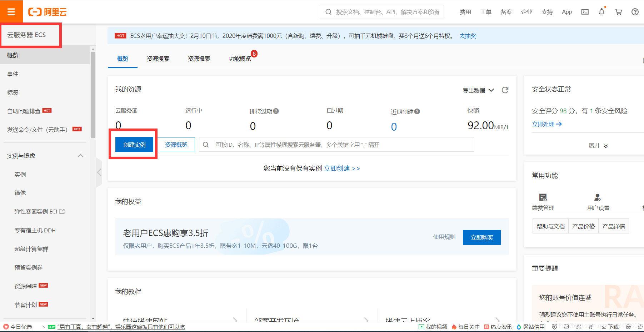Open the hamburger menu icon

(11, 11)
